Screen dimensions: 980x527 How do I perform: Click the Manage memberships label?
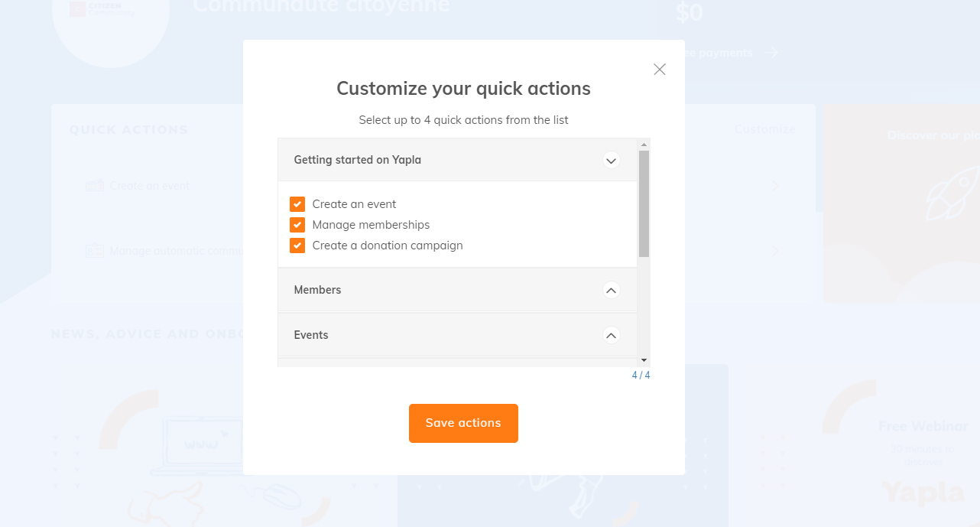pyautogui.click(x=371, y=225)
